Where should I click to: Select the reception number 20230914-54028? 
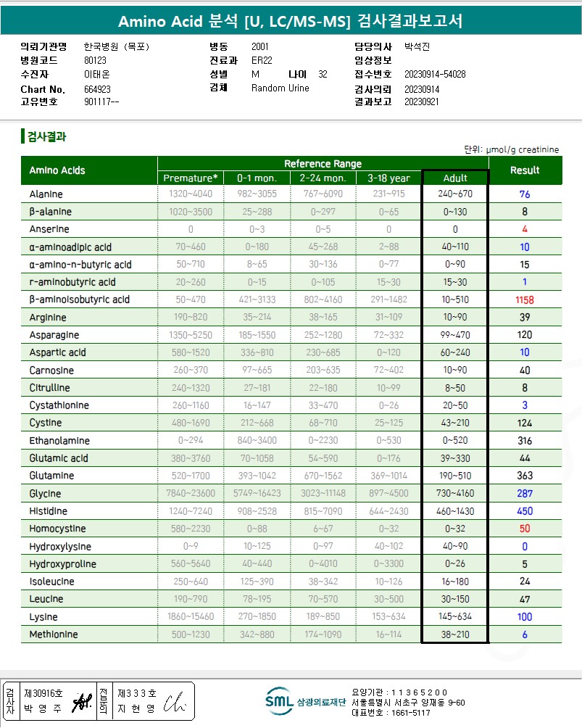pos(435,74)
